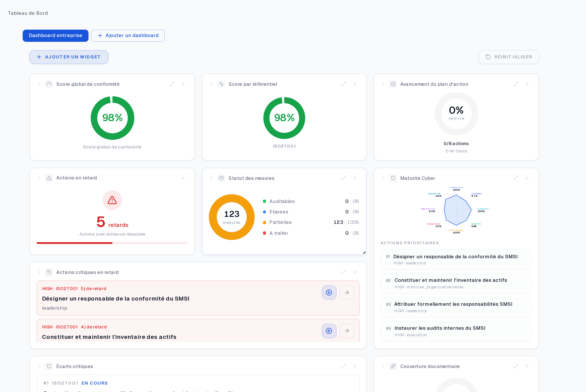Click Ajouter un dashboard
Screen dimensions: 586x392
128,35
